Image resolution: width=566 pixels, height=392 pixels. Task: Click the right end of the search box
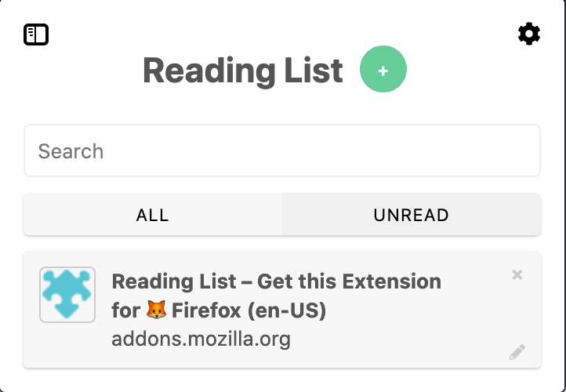coord(520,151)
